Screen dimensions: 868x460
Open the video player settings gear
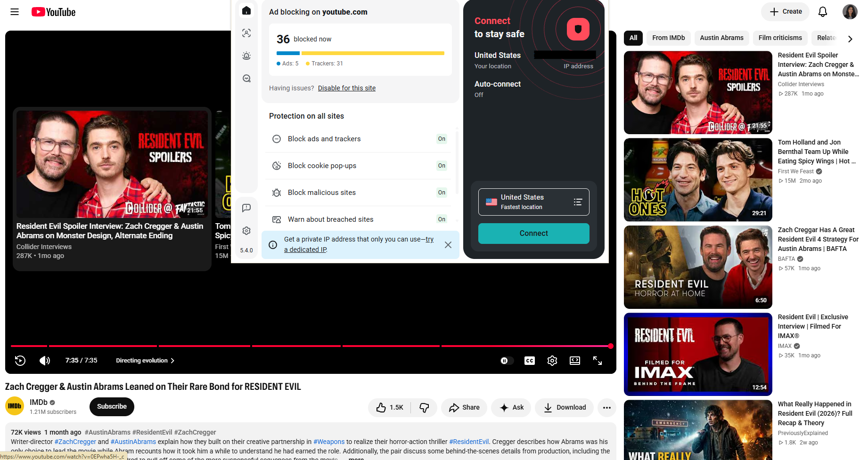(552, 361)
